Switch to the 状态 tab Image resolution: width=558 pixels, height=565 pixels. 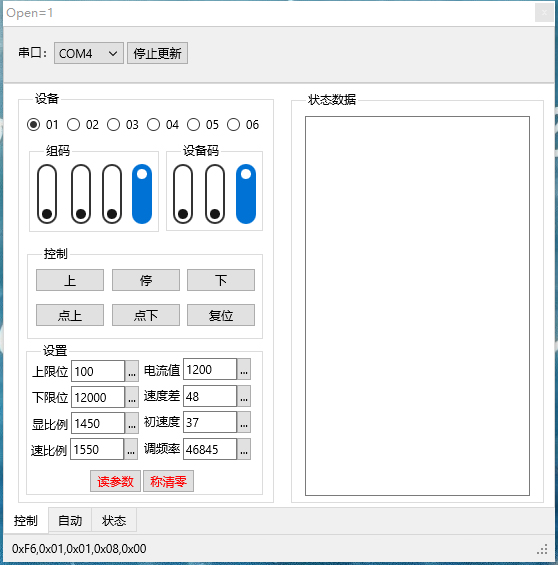coord(114,520)
